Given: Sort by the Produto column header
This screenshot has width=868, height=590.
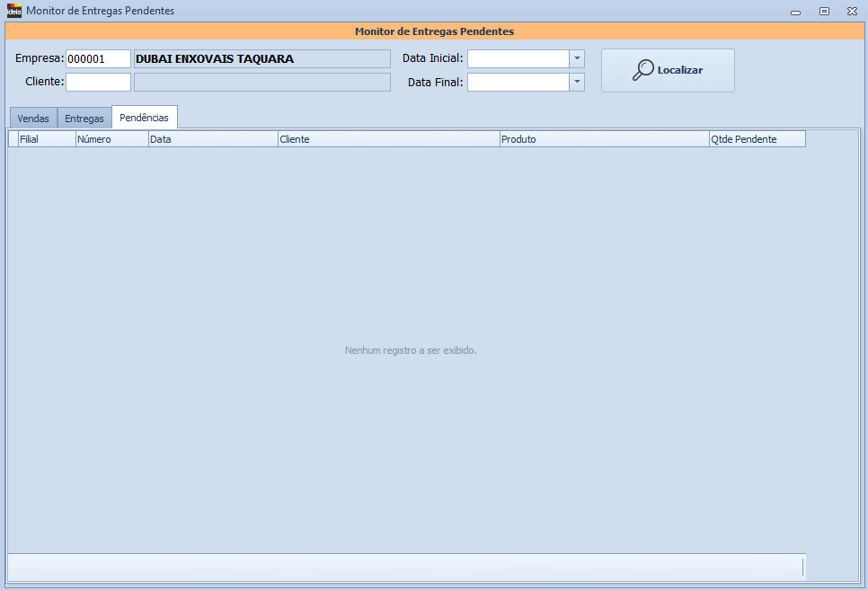Looking at the screenshot, I should 604,139.
